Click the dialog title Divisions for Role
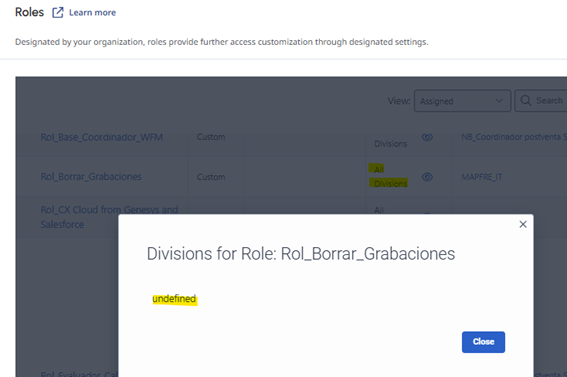 tap(301, 254)
